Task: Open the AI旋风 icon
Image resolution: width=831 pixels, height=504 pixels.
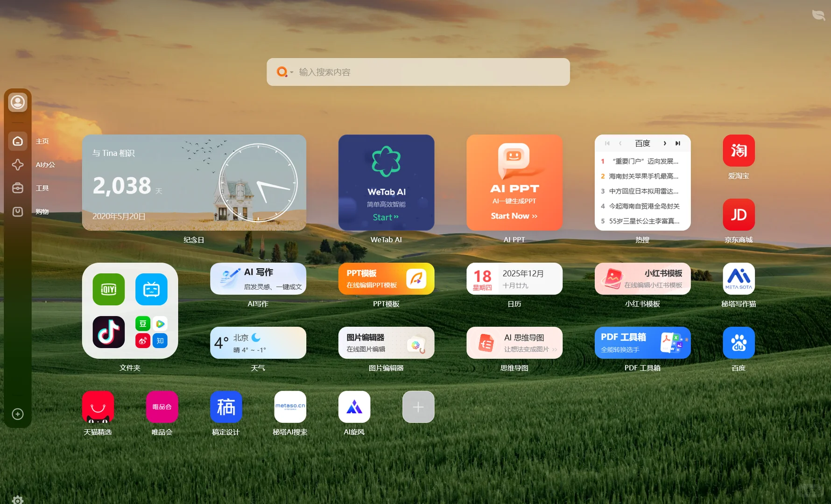Action: click(354, 407)
